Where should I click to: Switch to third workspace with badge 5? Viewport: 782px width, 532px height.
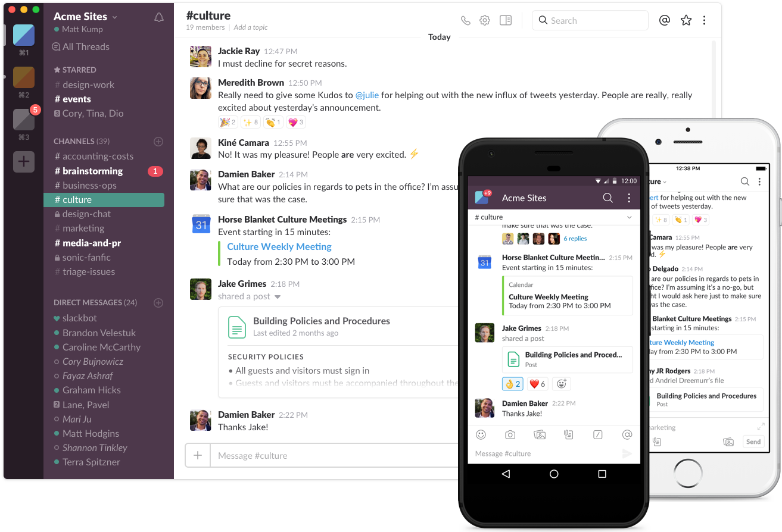(24, 120)
